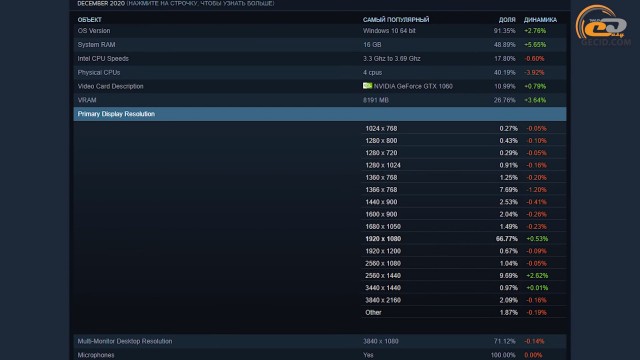
Task: Select the 3840 x 2160 resolution entry
Action: click(383, 300)
